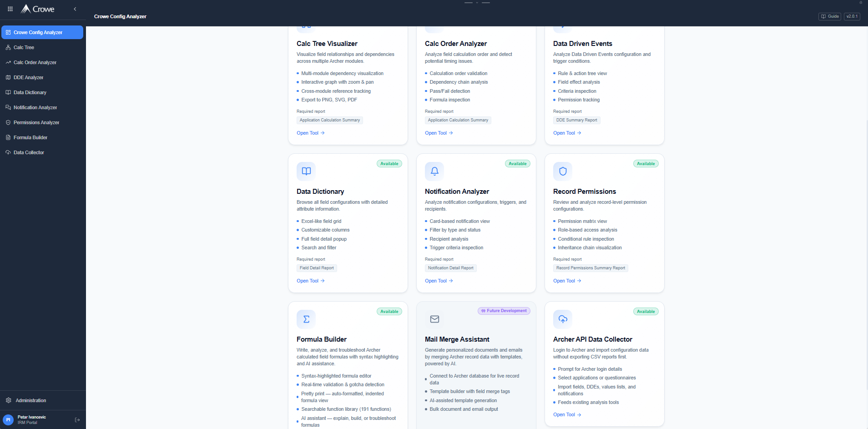The image size is (868, 429).
Task: Click Available badge on Notification Analyzer card
Action: point(518,164)
